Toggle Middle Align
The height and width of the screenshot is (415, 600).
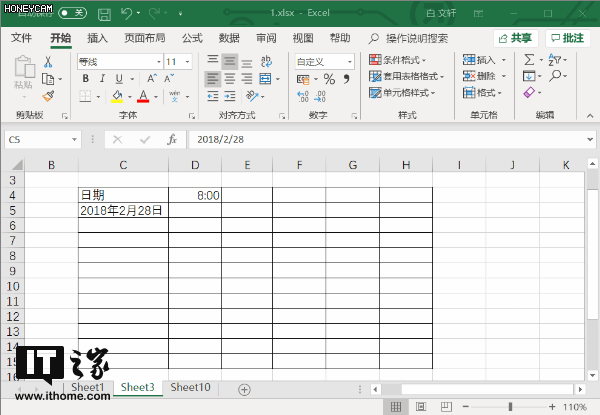point(230,61)
